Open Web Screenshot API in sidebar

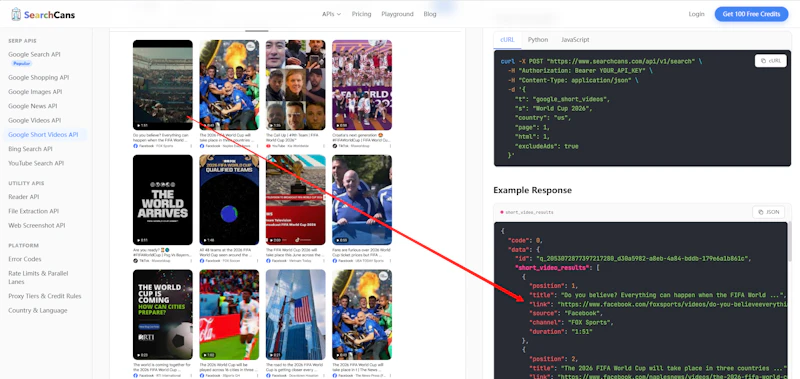click(36, 225)
